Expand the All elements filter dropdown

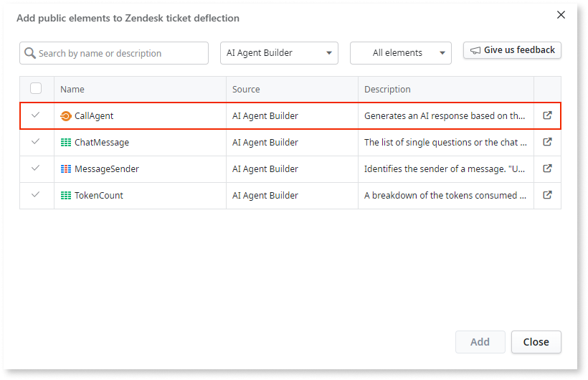400,53
